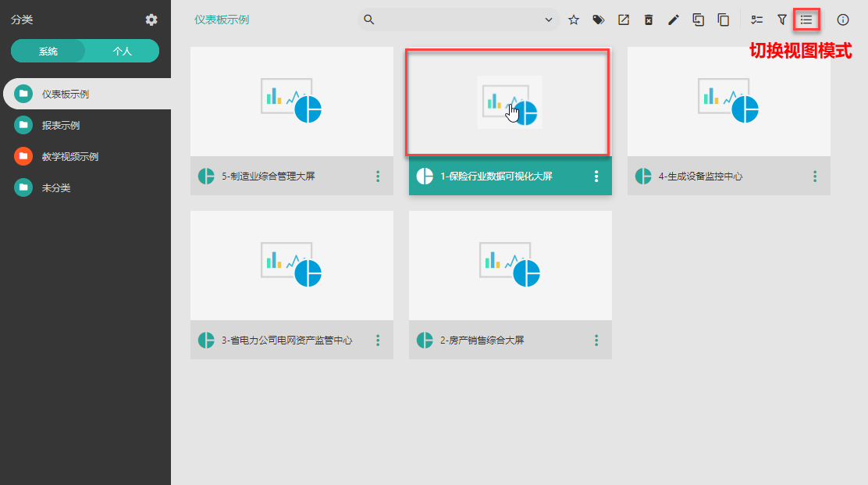Click the delete trash icon

coord(648,20)
